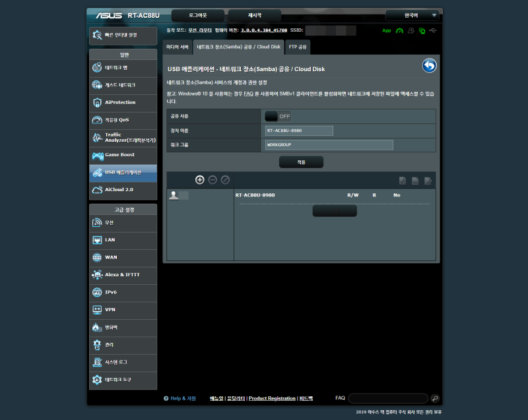Click the add folder icon

pyautogui.click(x=403, y=181)
